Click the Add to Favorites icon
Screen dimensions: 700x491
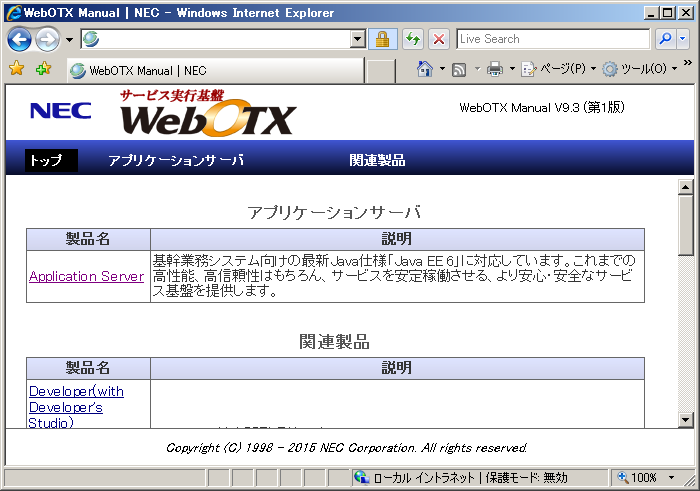(x=43, y=69)
